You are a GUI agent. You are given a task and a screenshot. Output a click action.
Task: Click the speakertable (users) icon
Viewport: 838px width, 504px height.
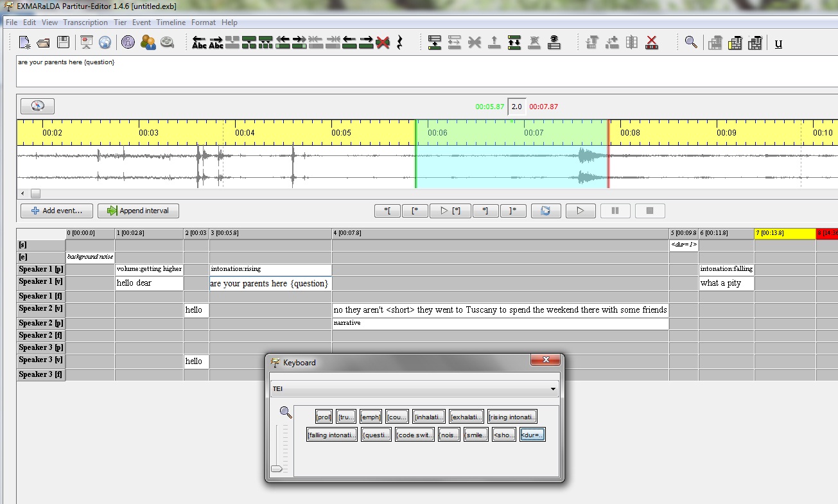148,43
